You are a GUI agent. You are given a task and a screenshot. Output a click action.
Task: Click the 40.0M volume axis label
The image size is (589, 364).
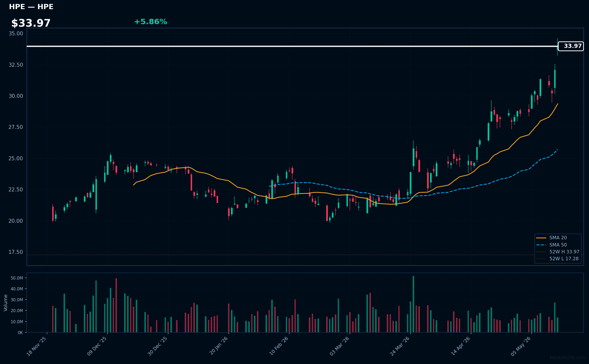(17, 289)
